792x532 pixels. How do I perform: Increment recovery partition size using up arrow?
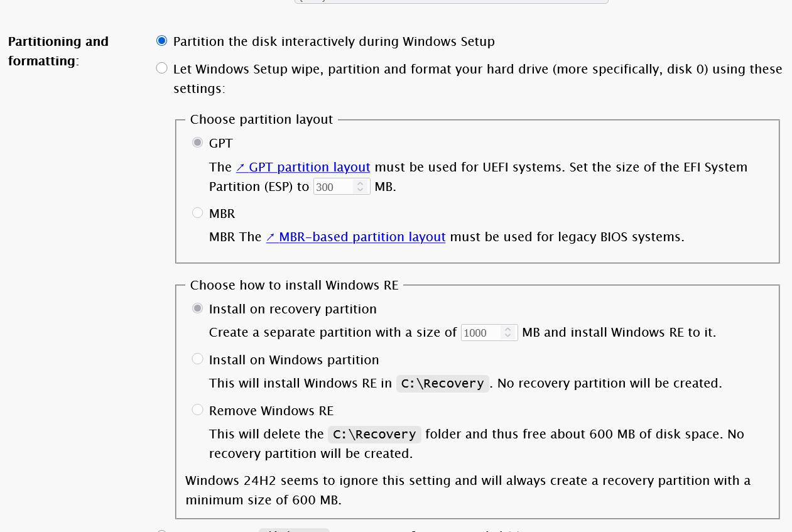[507, 329]
